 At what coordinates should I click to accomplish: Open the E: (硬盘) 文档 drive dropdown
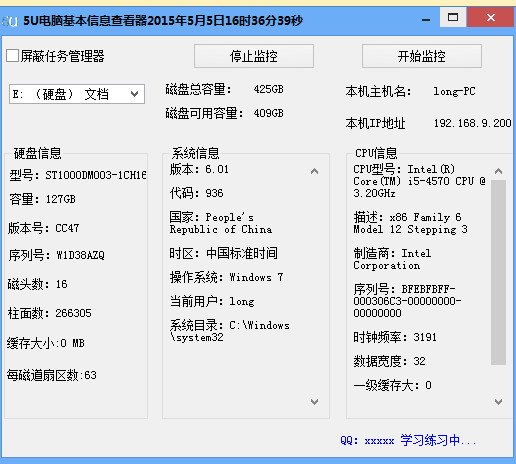click(x=77, y=94)
